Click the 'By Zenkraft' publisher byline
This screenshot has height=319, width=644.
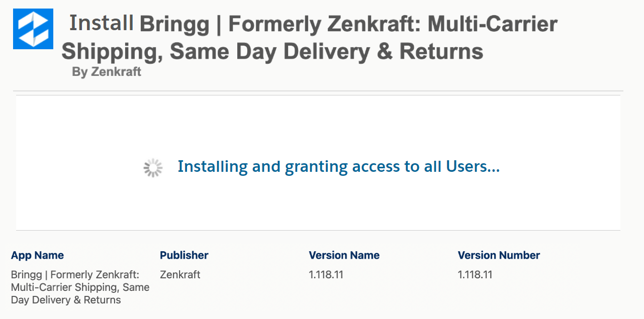[x=106, y=72]
